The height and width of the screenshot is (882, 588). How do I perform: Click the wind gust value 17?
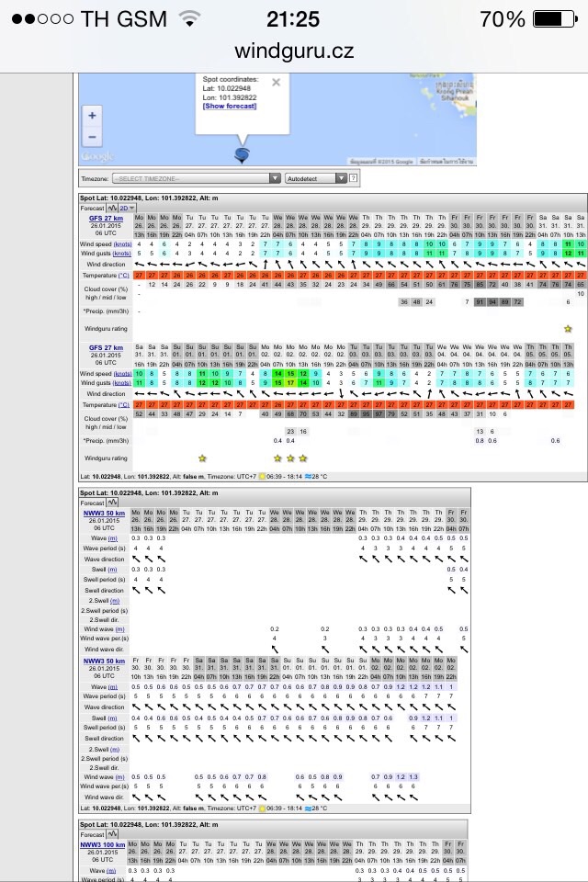290,382
